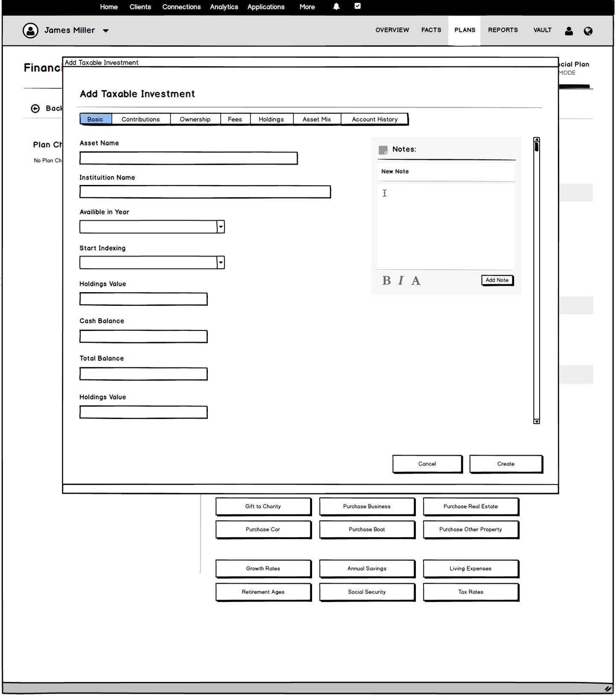The image size is (616, 697).
Task: Expand the James Miller client dropdown
Action: (x=106, y=31)
